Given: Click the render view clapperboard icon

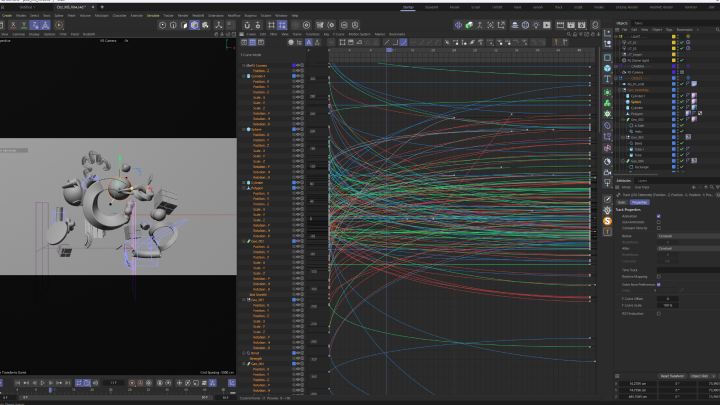Looking at the screenshot, I should tap(560, 25).
